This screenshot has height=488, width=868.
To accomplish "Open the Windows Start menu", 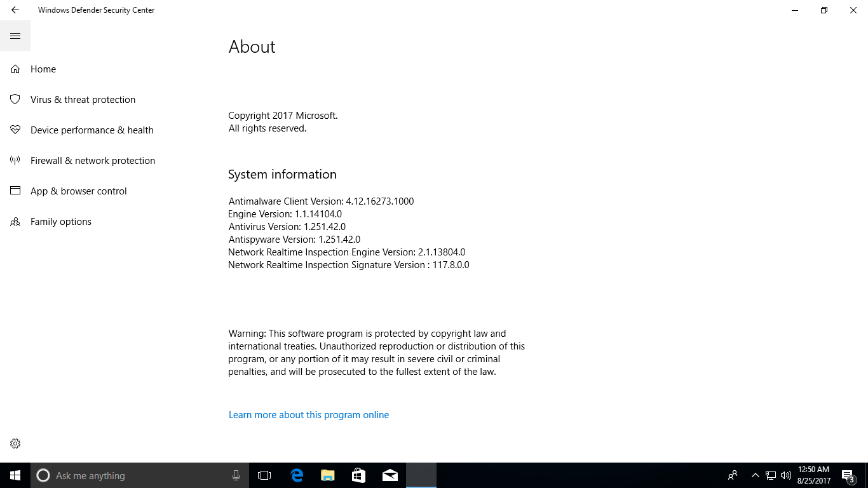I will pos(15,475).
